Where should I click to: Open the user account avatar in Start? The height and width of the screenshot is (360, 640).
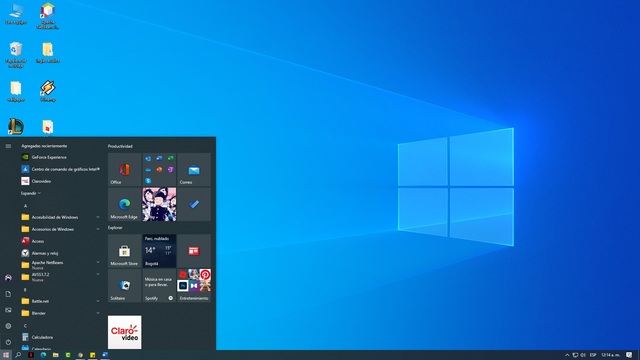click(8, 278)
